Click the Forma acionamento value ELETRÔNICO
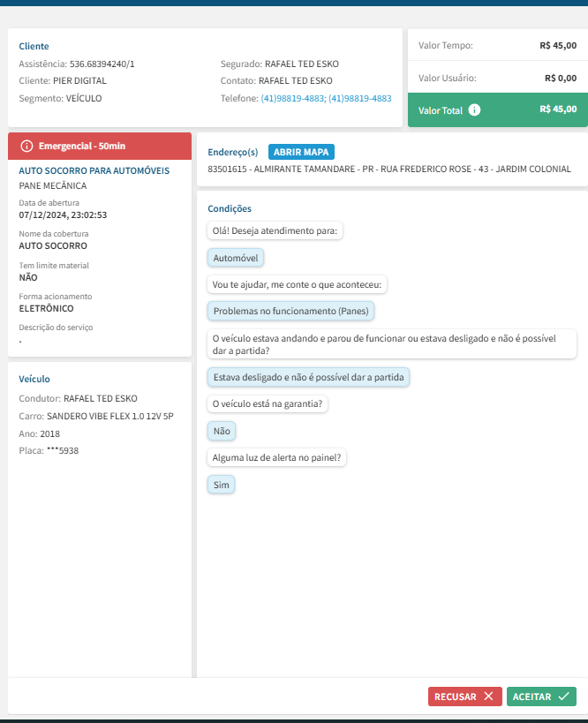588x723 pixels. click(46, 308)
